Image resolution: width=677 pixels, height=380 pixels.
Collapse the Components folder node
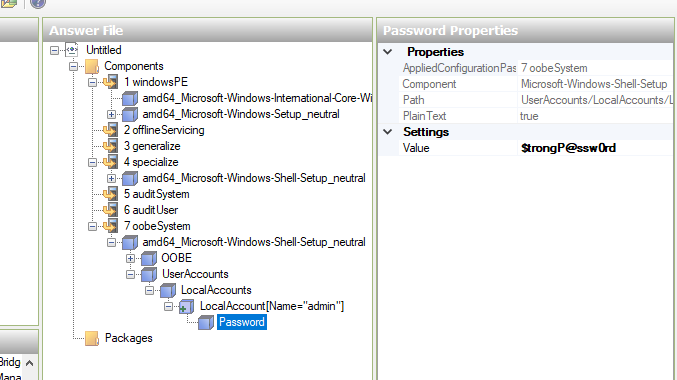pos(73,66)
